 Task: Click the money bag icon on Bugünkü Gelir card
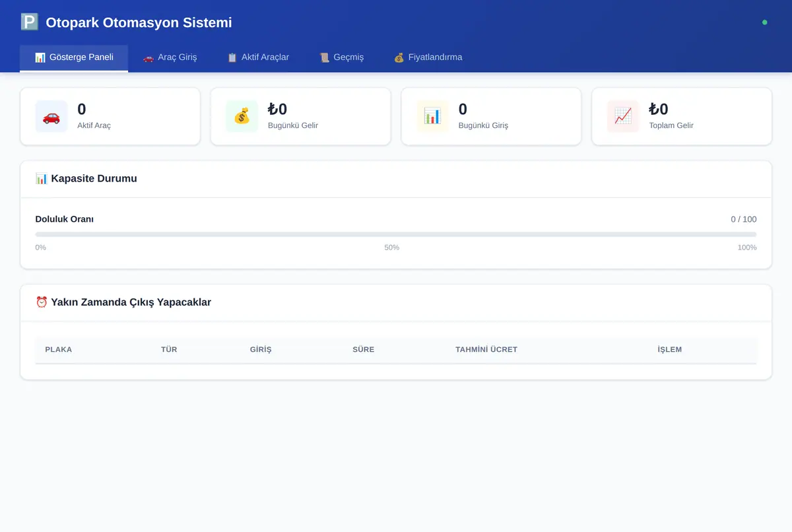242,117
